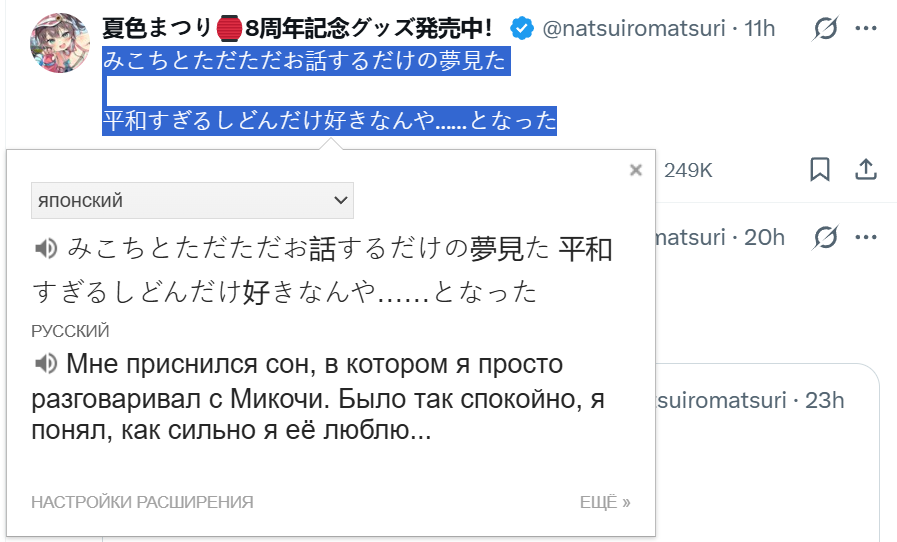Screen dimensions: 897x542
Task: Click the 20h timestamp on the second tweet
Action: coord(764,237)
